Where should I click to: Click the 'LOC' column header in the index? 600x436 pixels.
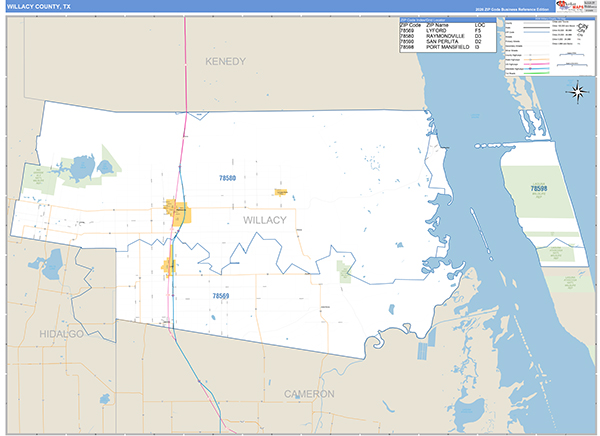(x=480, y=25)
